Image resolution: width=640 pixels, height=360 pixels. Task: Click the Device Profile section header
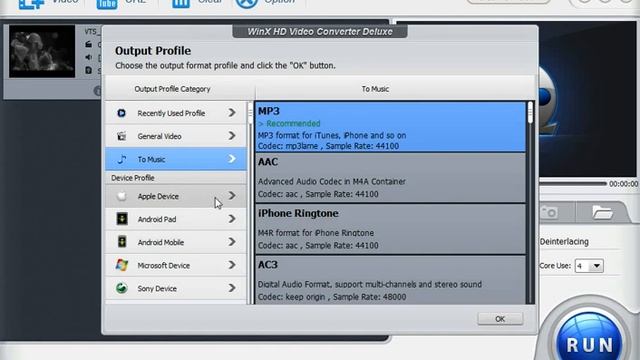click(x=176, y=178)
